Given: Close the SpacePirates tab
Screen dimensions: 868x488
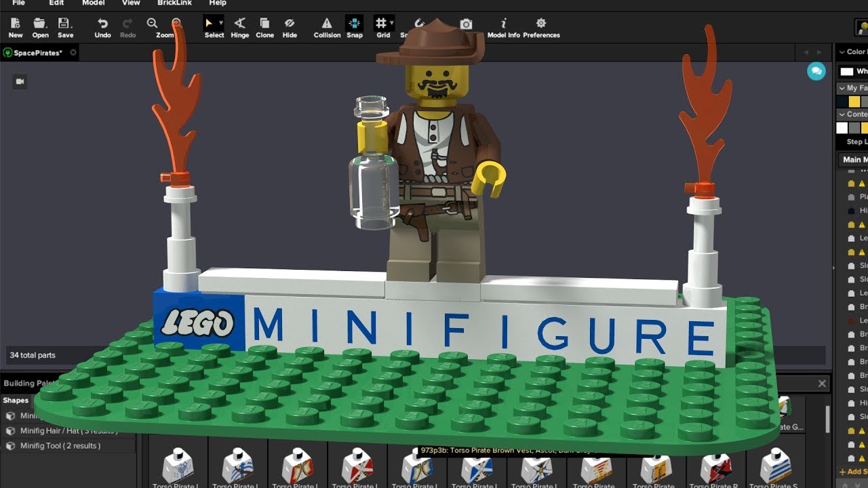Looking at the screenshot, I should [x=73, y=52].
